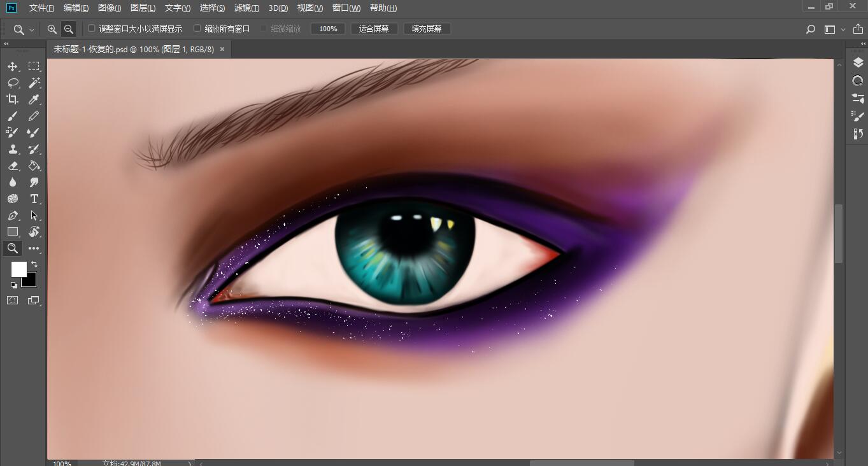Open the 文件(F) menu
Image resolution: width=868 pixels, height=466 pixels.
pos(41,8)
